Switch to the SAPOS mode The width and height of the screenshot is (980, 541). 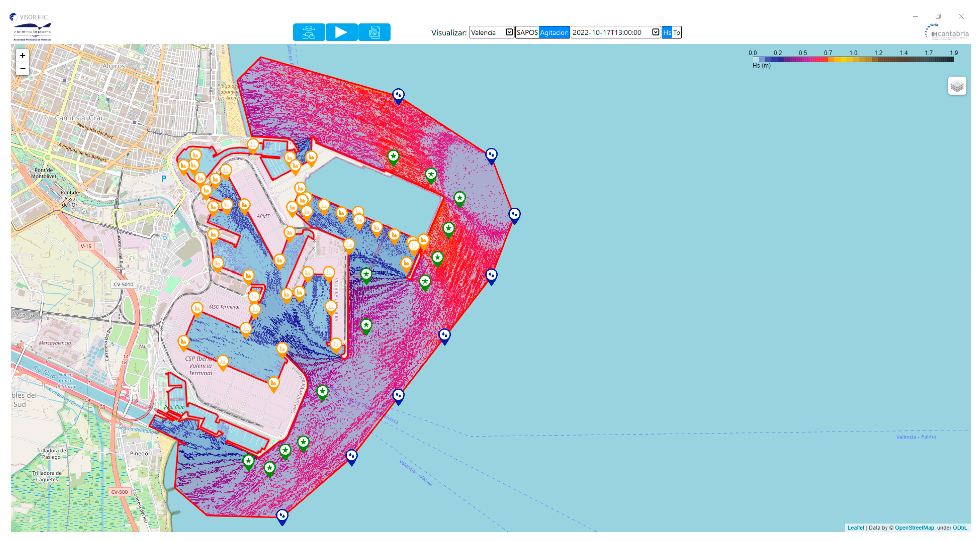527,33
